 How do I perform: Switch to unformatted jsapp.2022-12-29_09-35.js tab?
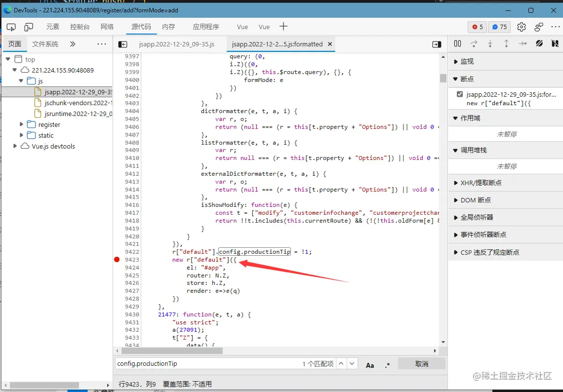tap(177, 44)
